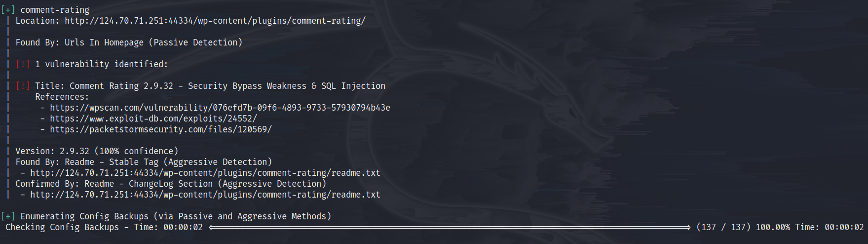Click the red [!] before '1 vulnerability identified'

pos(23,64)
